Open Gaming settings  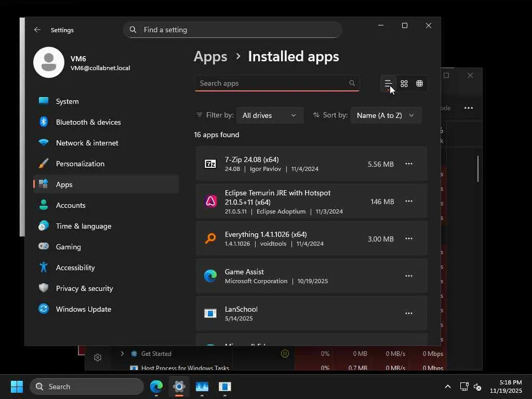106,247
